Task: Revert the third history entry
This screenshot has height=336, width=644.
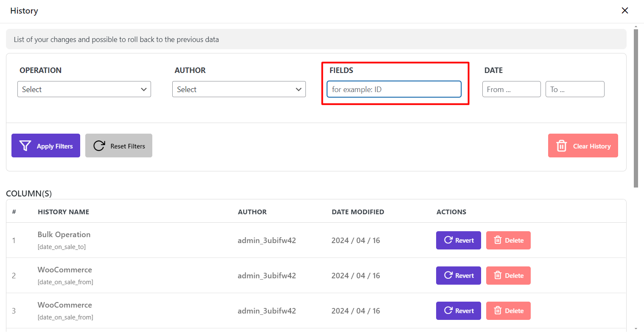Action: [458, 311]
